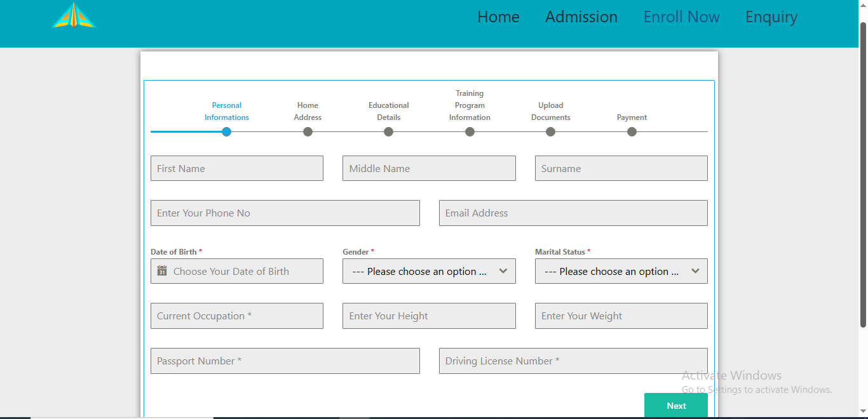868x419 pixels.
Task: Open the Date of Birth picker field
Action: (x=237, y=271)
